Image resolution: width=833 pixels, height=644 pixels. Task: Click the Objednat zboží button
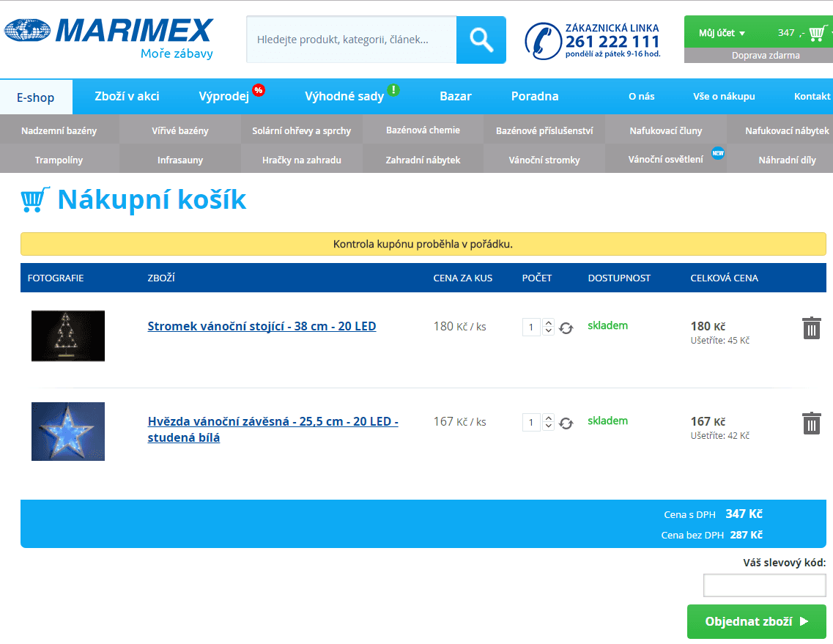click(x=757, y=621)
